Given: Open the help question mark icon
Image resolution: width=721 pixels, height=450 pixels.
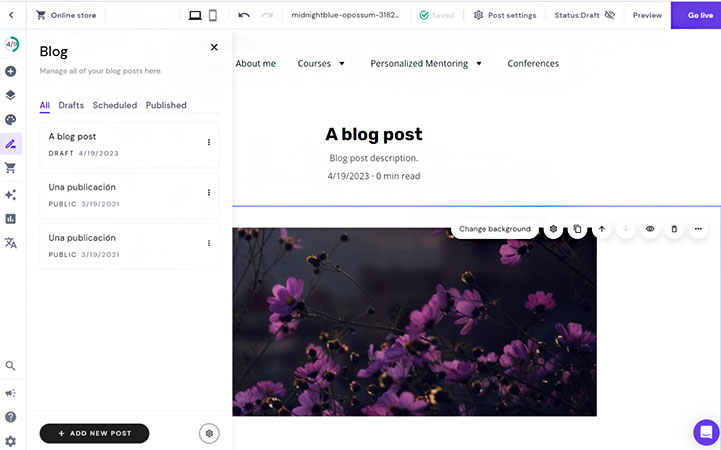Looking at the screenshot, I should click(x=11, y=417).
